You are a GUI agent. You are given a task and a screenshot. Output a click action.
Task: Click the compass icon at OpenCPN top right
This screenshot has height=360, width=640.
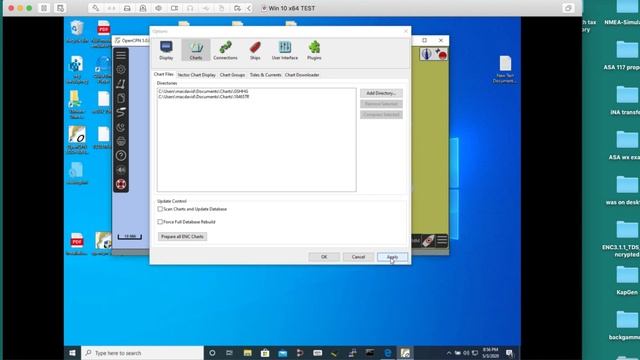point(427,54)
